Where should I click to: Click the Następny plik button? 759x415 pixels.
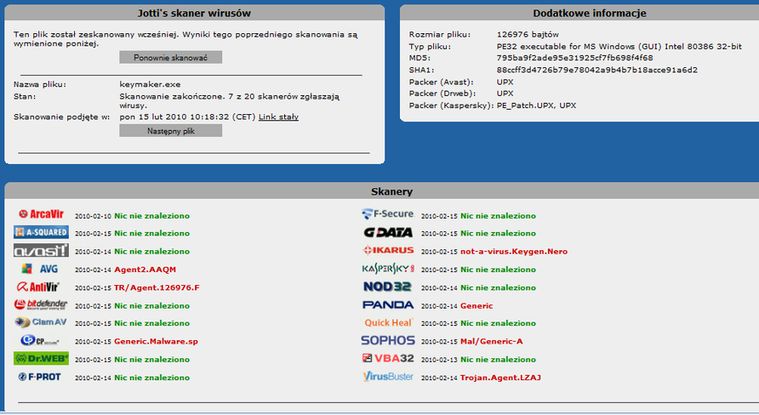point(171,131)
